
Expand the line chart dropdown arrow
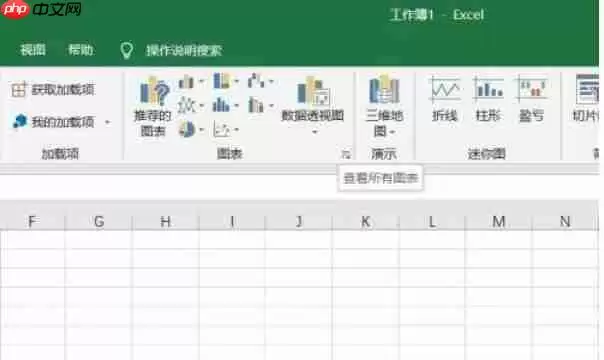[x=201, y=105]
